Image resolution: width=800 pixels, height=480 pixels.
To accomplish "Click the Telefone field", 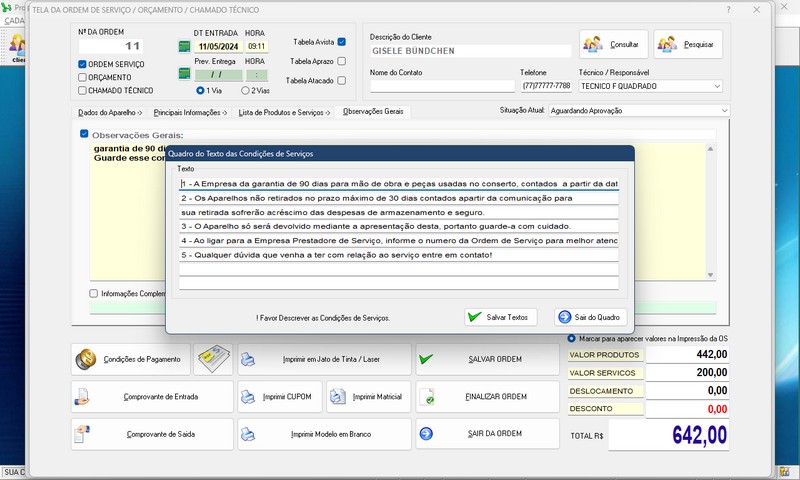I will (546, 86).
